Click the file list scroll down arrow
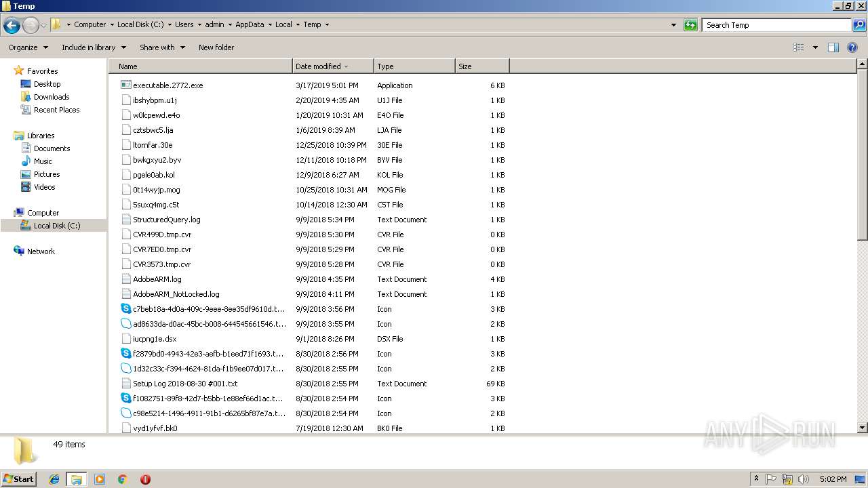This screenshot has width=868, height=488. [x=862, y=428]
